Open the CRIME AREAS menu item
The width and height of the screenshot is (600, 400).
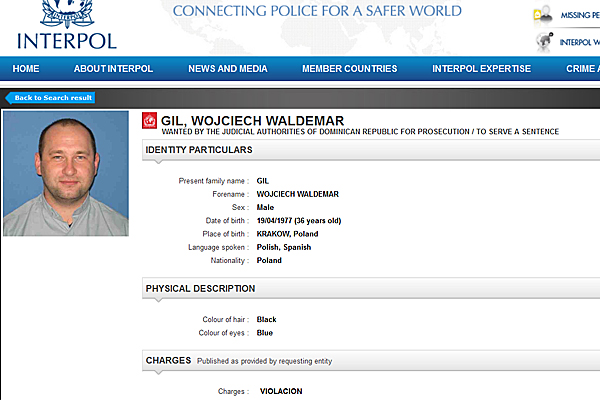pos(583,69)
